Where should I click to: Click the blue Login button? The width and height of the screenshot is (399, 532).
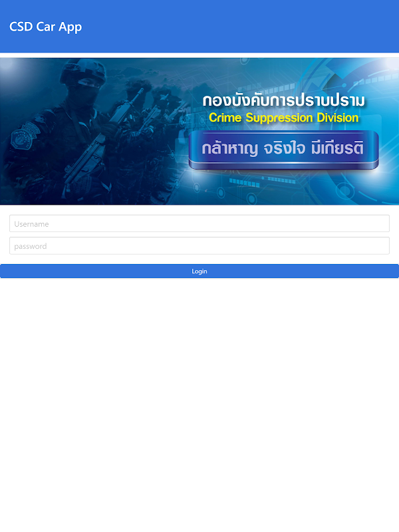199,271
